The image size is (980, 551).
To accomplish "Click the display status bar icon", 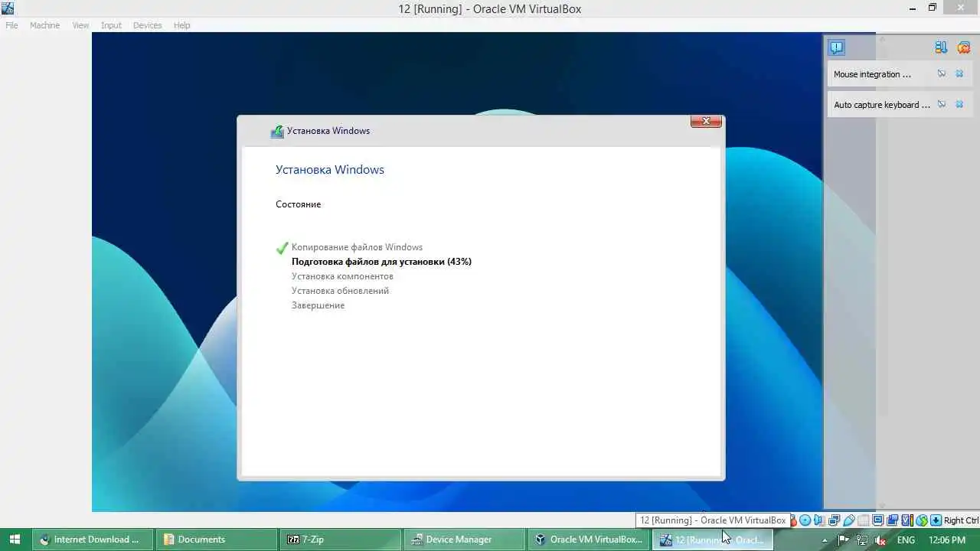I will point(877,520).
